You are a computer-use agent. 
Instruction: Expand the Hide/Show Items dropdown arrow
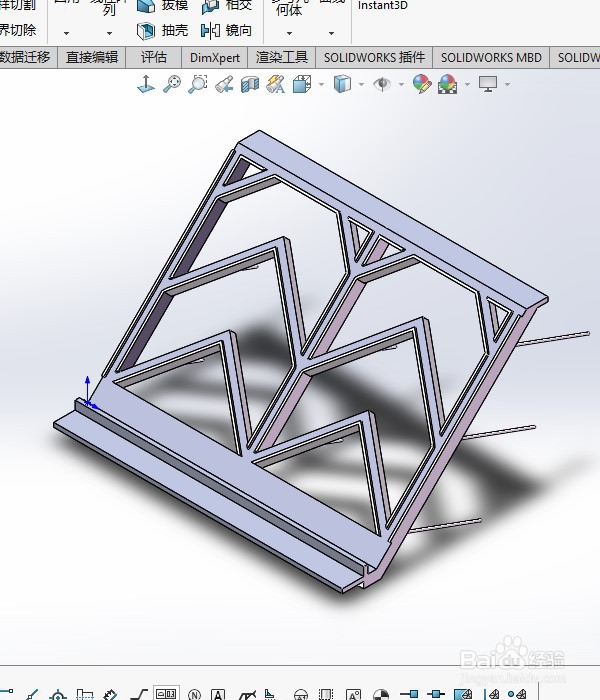[x=401, y=84]
